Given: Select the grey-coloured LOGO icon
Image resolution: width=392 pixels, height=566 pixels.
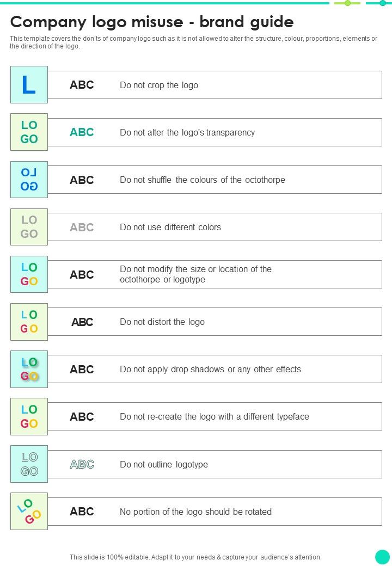Looking at the screenshot, I should click(x=29, y=227).
